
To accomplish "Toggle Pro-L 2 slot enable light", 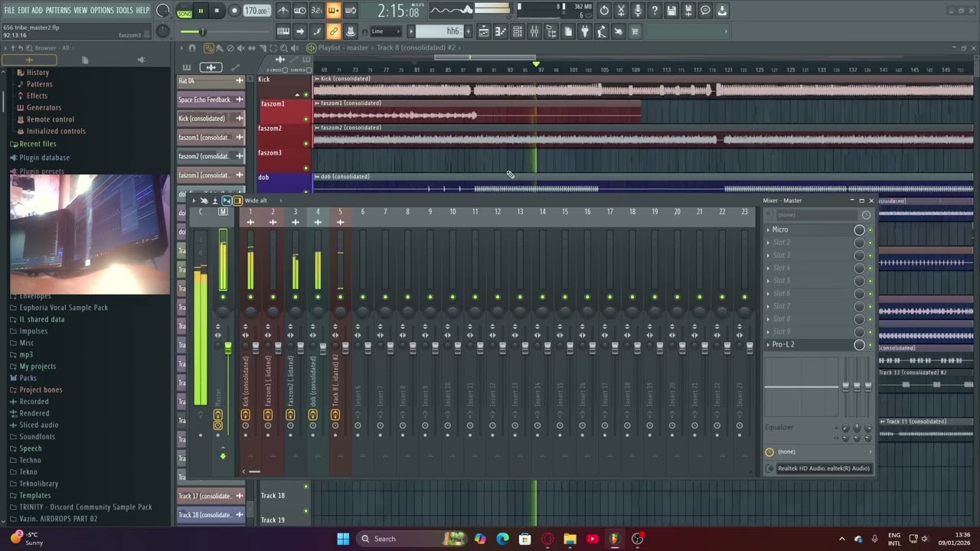I will 870,344.
